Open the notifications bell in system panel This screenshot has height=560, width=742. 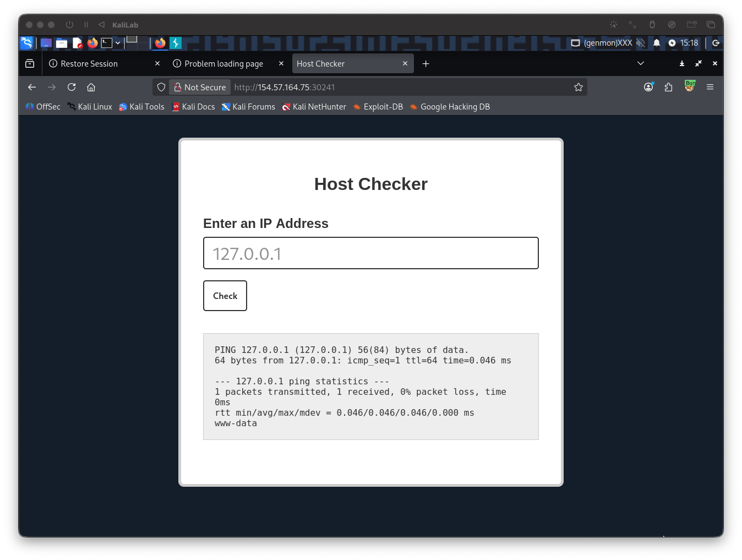click(657, 43)
